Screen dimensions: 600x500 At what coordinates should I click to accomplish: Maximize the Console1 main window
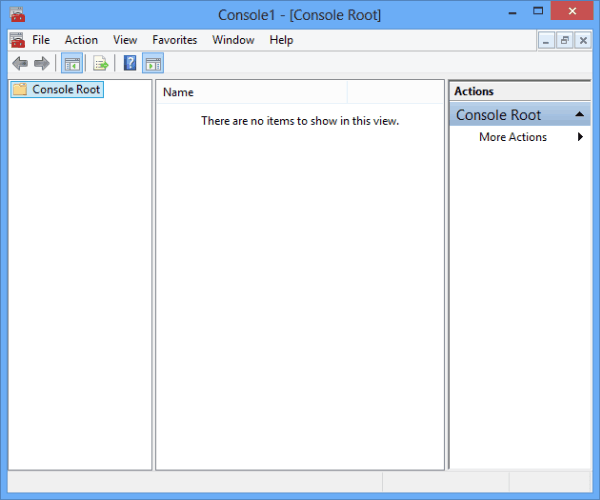(x=538, y=11)
